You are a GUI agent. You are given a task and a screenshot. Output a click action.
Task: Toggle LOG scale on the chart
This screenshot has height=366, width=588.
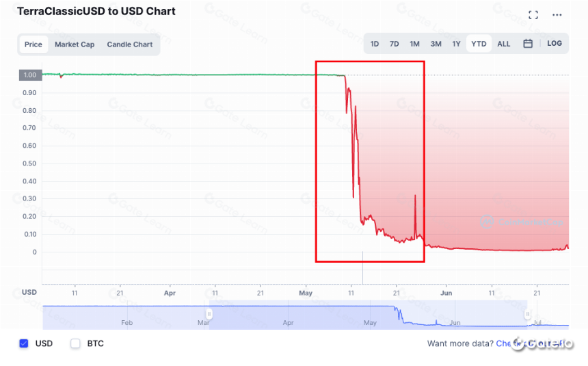coord(554,43)
